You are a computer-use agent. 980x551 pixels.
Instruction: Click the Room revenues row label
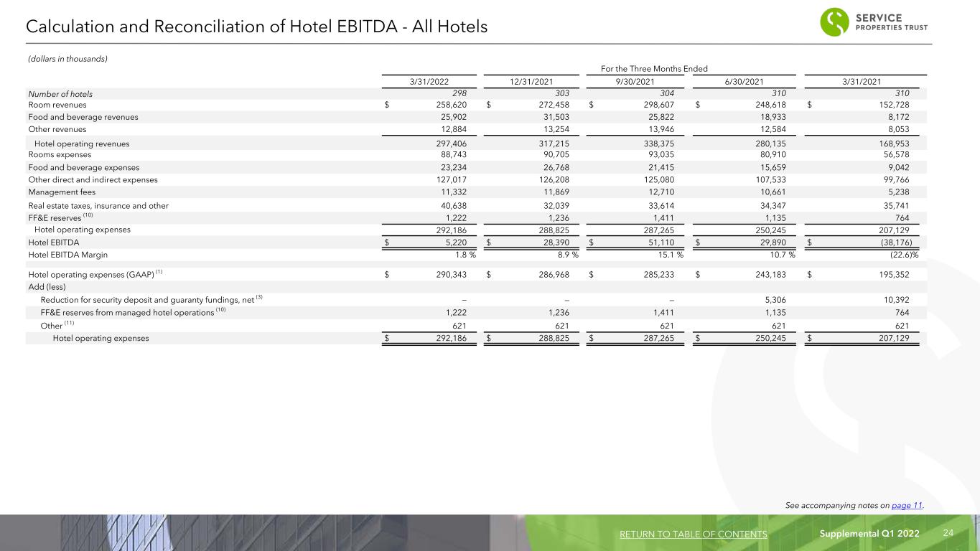point(57,105)
